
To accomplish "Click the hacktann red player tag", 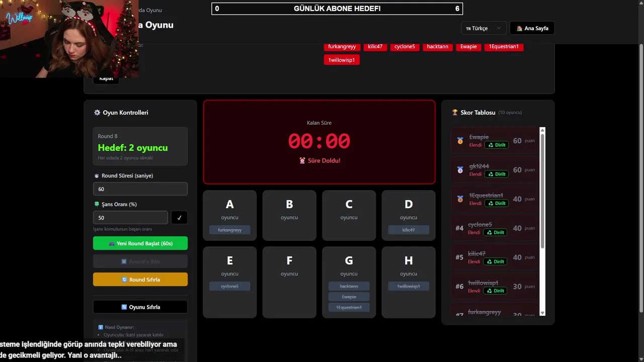I will (437, 46).
